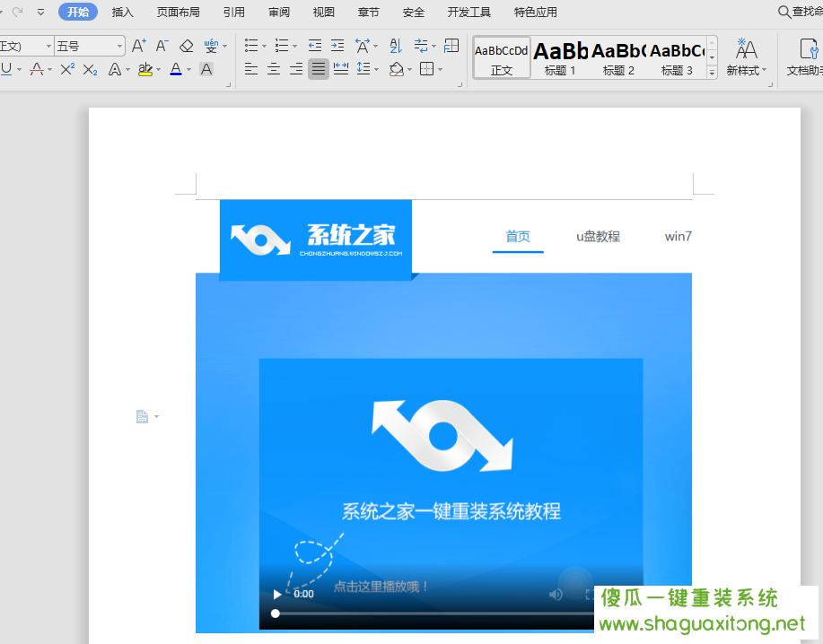Click the sort A-Z icon
The image size is (823, 644).
coord(396,46)
